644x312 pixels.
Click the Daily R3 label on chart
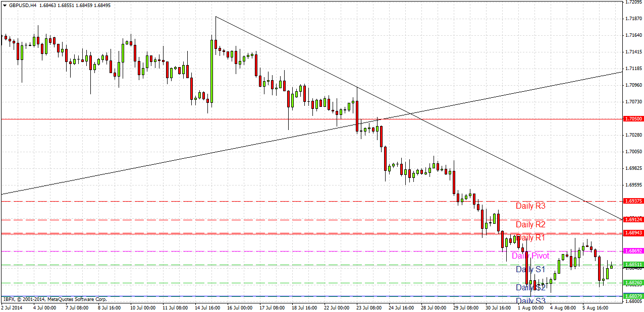pyautogui.click(x=530, y=206)
